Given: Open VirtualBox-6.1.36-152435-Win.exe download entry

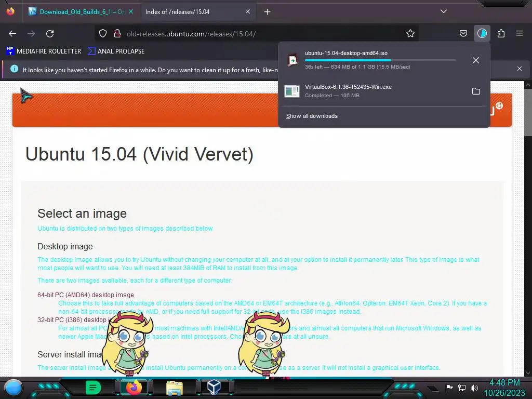Looking at the screenshot, I should point(373,91).
